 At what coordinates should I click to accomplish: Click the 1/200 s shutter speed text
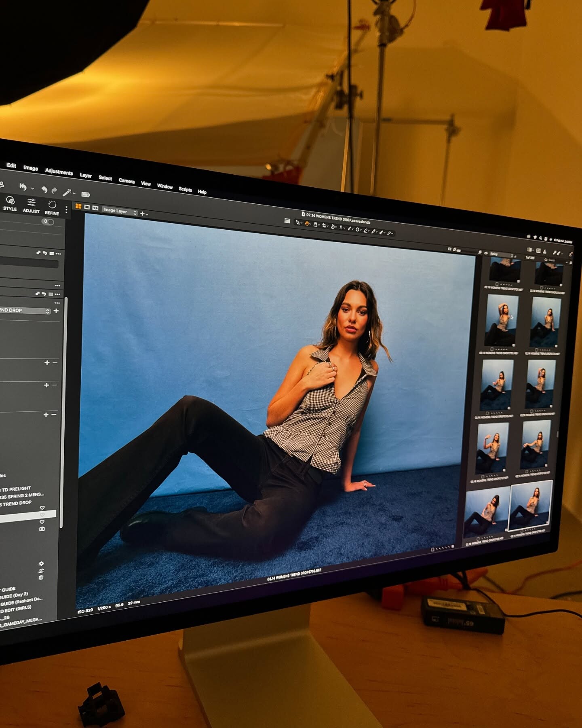(104, 608)
